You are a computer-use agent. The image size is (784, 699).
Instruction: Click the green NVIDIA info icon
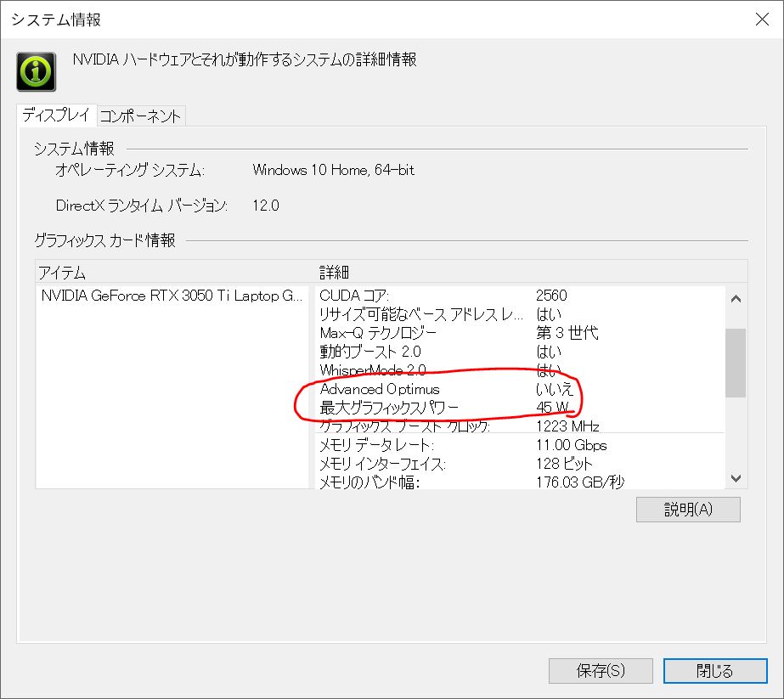[36, 71]
